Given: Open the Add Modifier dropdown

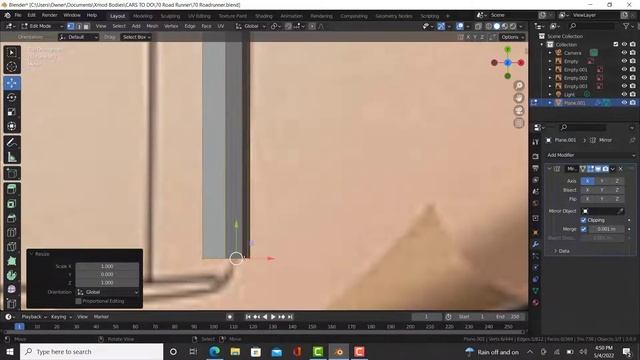Looking at the screenshot, I should tap(591, 155).
